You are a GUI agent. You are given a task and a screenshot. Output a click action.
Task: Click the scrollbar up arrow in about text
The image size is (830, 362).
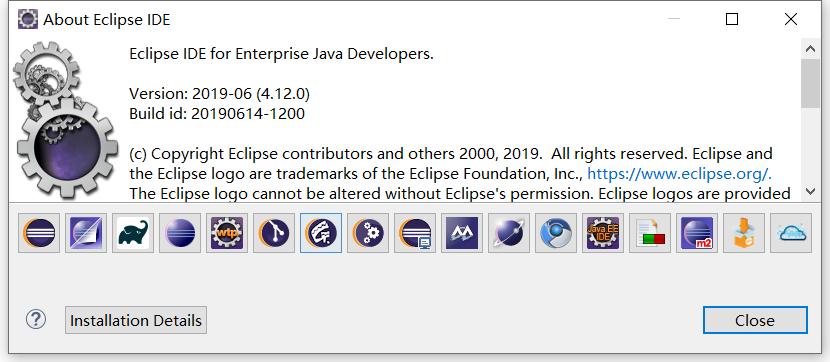tap(810, 49)
